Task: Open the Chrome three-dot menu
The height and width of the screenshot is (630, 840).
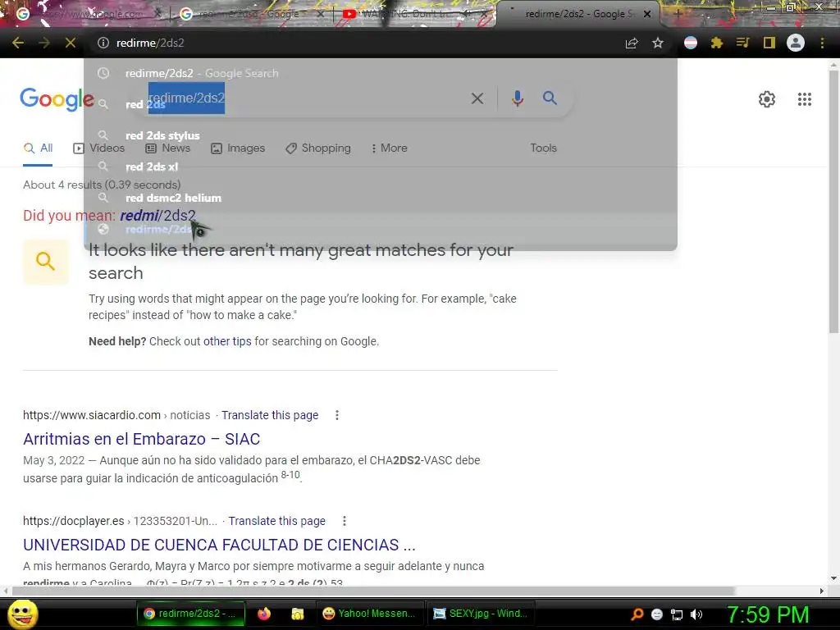Action: click(822, 43)
